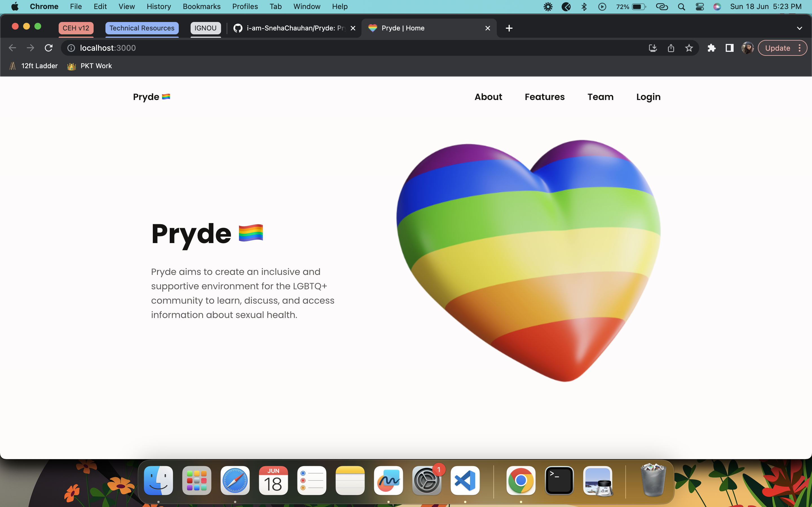812x507 pixels.
Task: Expand the tab search chevron
Action: [x=799, y=28]
